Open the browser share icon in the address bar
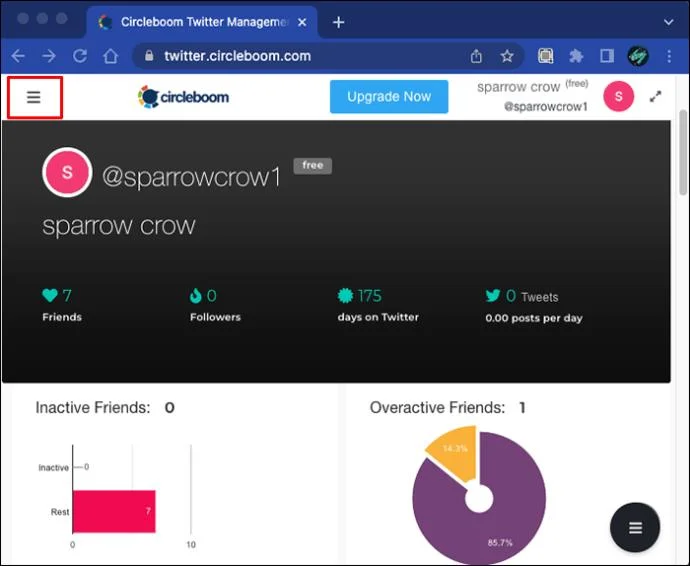 (x=476, y=56)
